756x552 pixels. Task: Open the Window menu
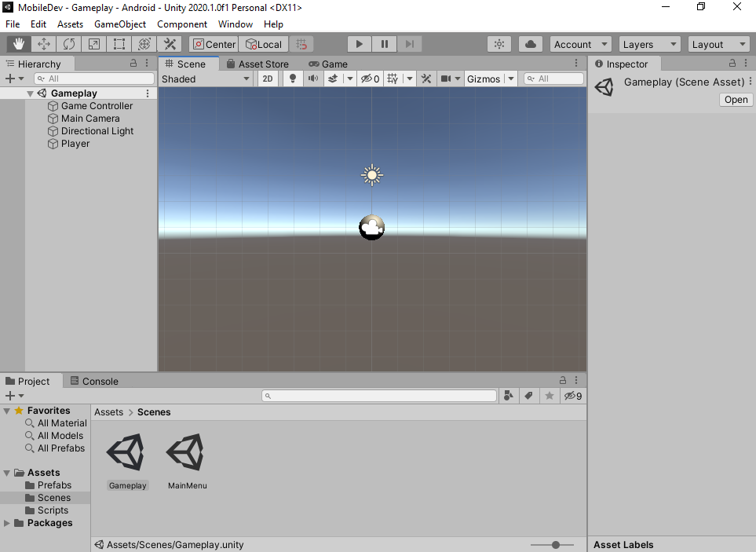coord(236,24)
